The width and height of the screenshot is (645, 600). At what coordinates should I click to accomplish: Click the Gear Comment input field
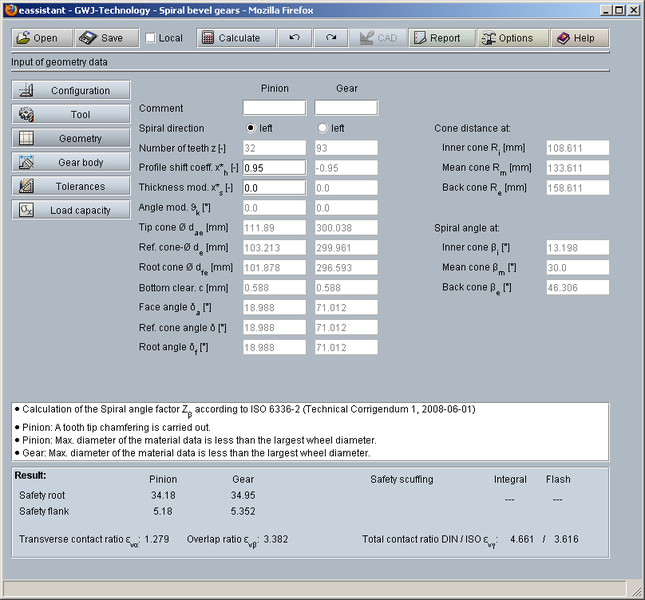tap(346, 108)
